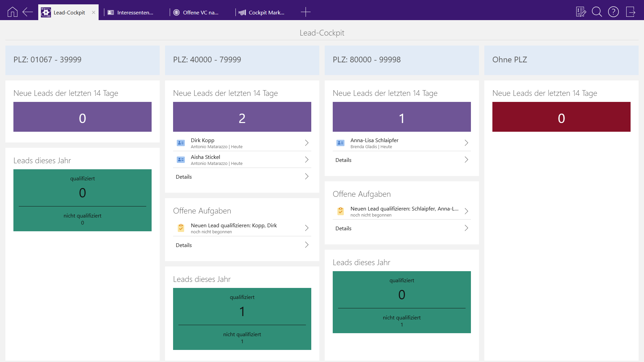Click green tile in PLZ 80000 - 99998

click(402, 302)
